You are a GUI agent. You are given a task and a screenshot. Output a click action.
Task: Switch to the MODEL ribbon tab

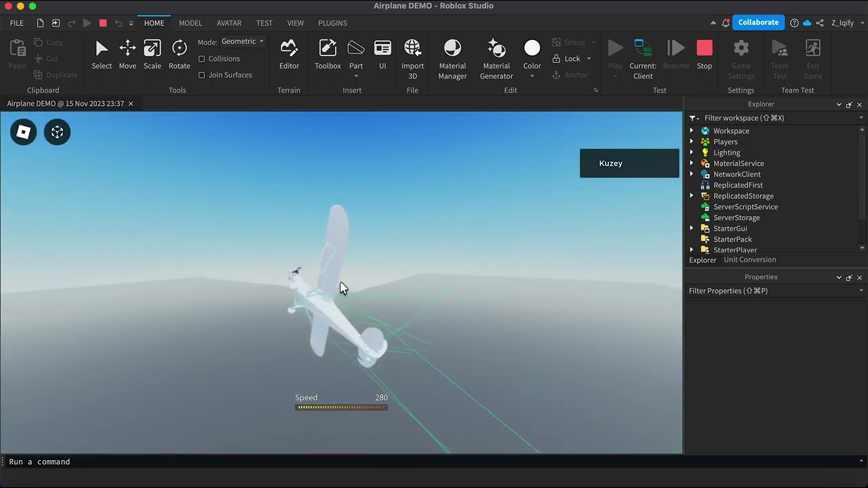[x=191, y=23]
